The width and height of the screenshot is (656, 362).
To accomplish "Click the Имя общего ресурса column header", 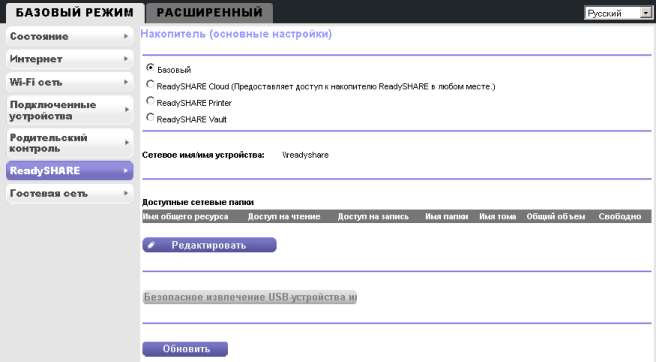I will [185, 216].
